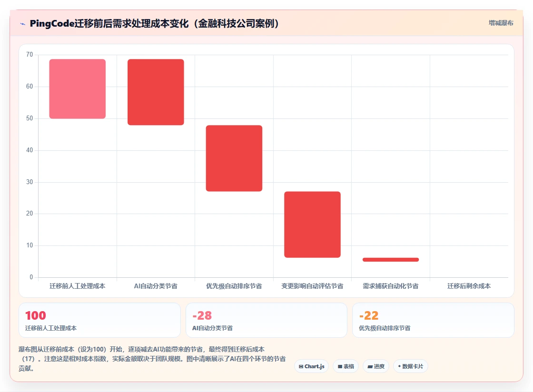Click the lightning icon beside the PingCode title
The width and height of the screenshot is (533, 392).
click(x=23, y=24)
